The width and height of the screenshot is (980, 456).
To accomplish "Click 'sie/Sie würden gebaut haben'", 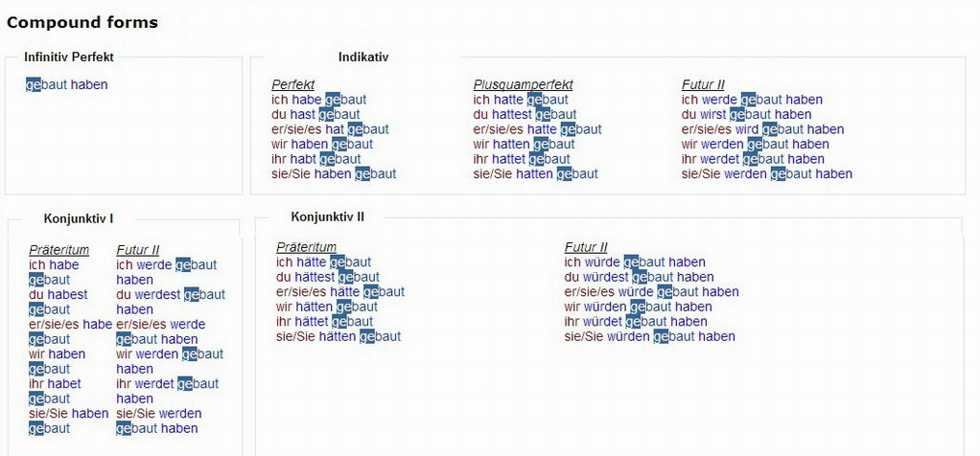I will point(649,336).
